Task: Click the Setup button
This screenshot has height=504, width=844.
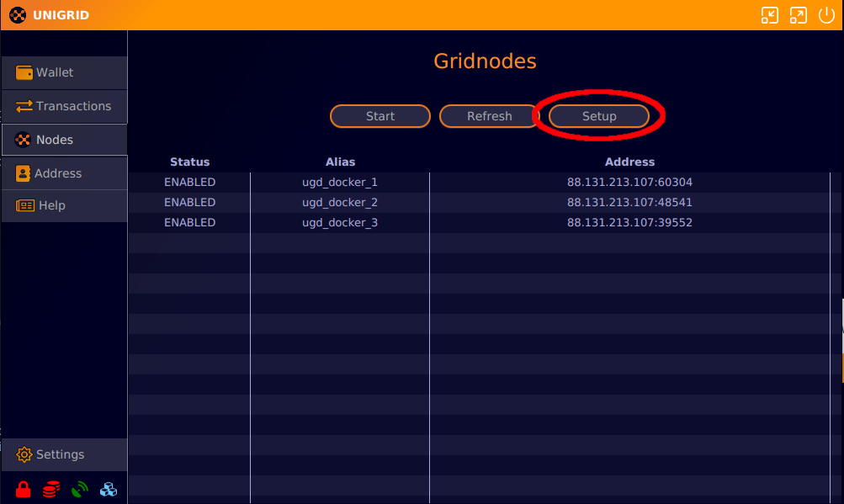Action: (x=599, y=116)
